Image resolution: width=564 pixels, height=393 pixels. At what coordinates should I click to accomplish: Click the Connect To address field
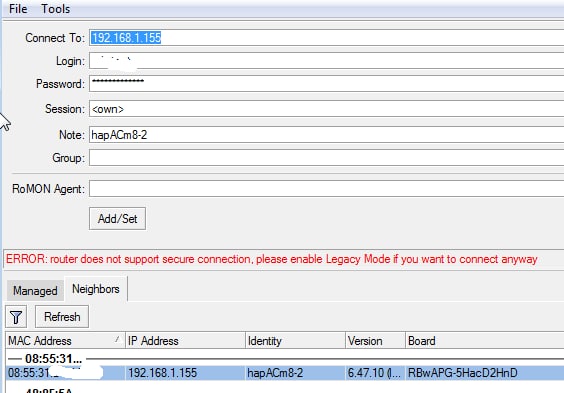tap(326, 38)
